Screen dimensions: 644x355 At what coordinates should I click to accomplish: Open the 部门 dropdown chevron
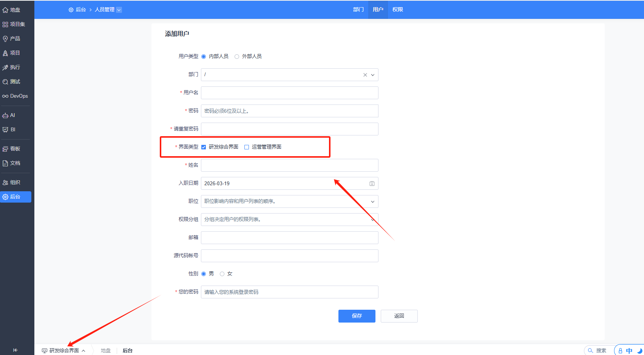[x=373, y=75]
